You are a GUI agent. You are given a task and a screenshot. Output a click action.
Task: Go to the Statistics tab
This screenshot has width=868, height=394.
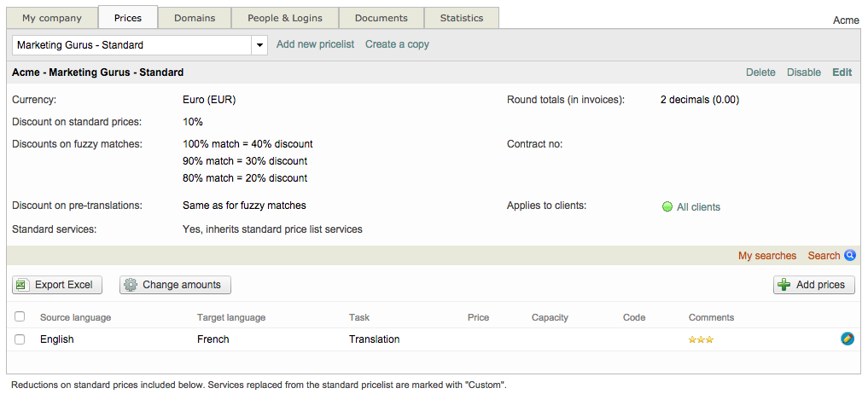coord(462,18)
